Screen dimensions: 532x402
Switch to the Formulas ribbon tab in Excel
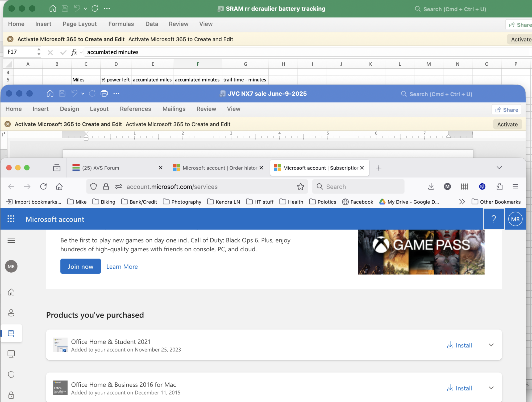point(121,24)
